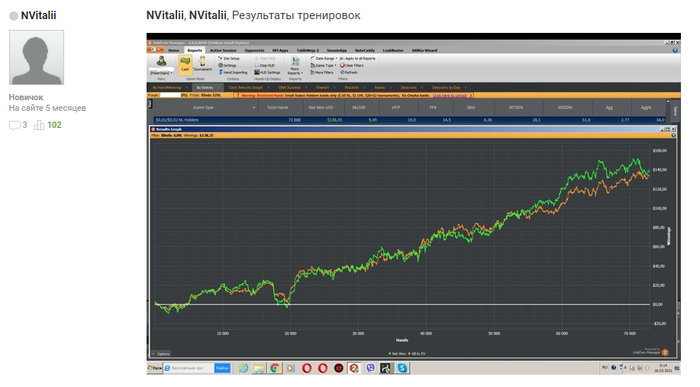Open Google Chrome from the taskbar
This screenshot has width=700, height=387.
275,368
